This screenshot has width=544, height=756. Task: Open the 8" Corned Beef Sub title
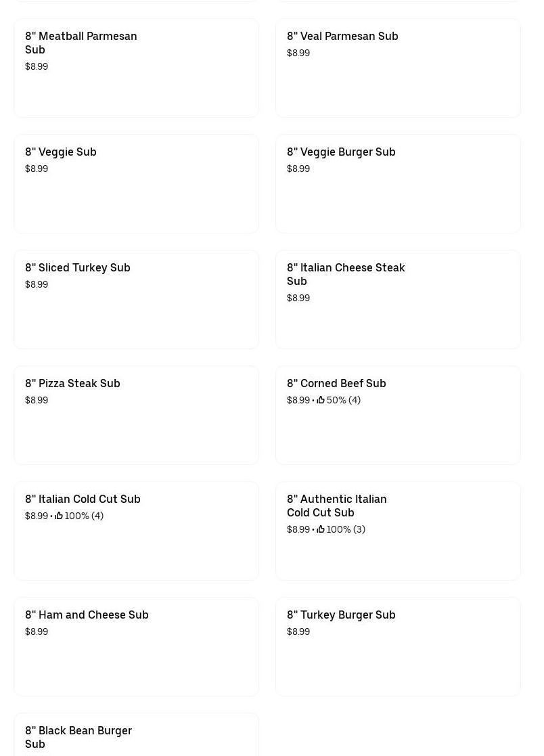pyautogui.click(x=336, y=383)
